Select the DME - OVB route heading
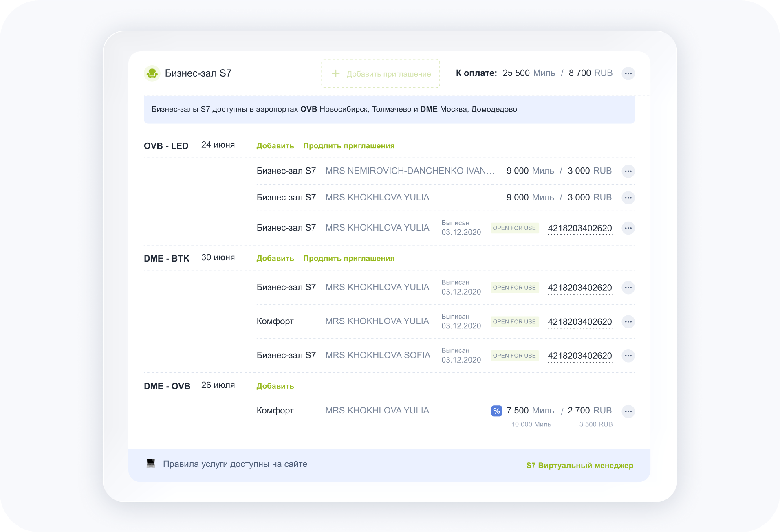 click(167, 386)
